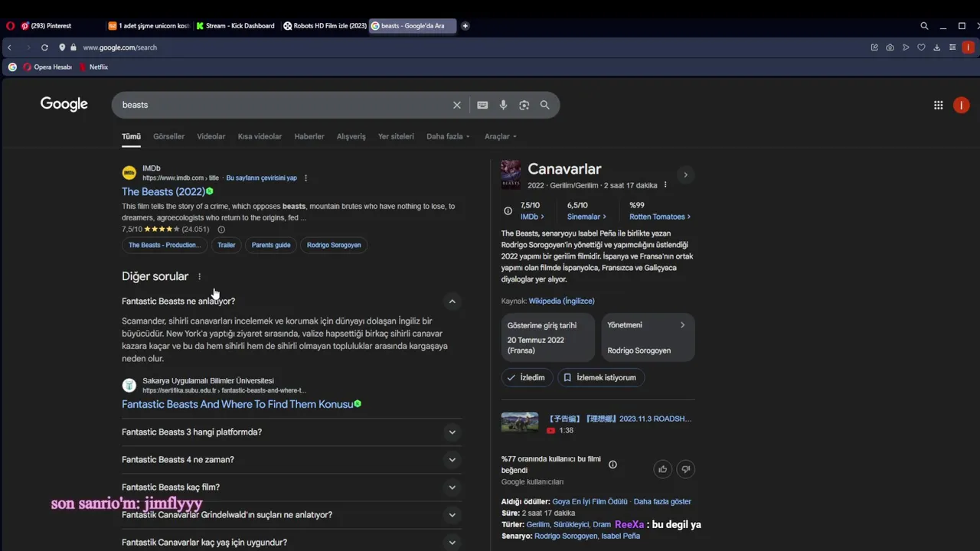Switch to Görseller results tab
The width and height of the screenshot is (980, 551).
coord(168,136)
